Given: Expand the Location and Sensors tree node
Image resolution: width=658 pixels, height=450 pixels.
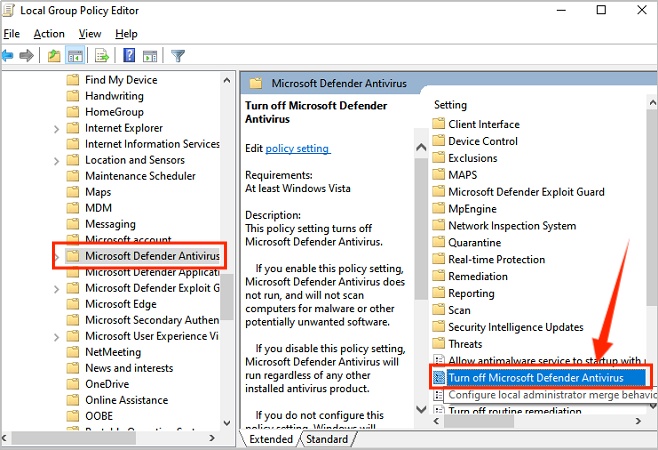Looking at the screenshot, I should click(x=56, y=161).
